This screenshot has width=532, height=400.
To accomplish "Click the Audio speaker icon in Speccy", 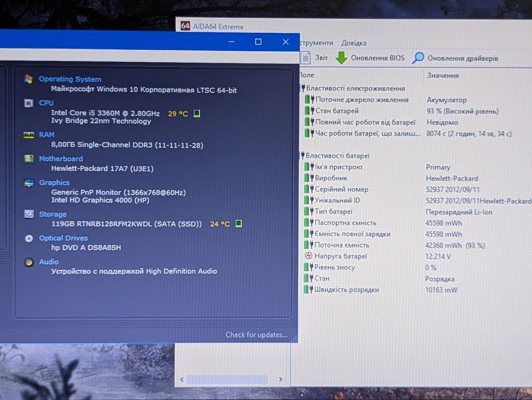I will 29,262.
